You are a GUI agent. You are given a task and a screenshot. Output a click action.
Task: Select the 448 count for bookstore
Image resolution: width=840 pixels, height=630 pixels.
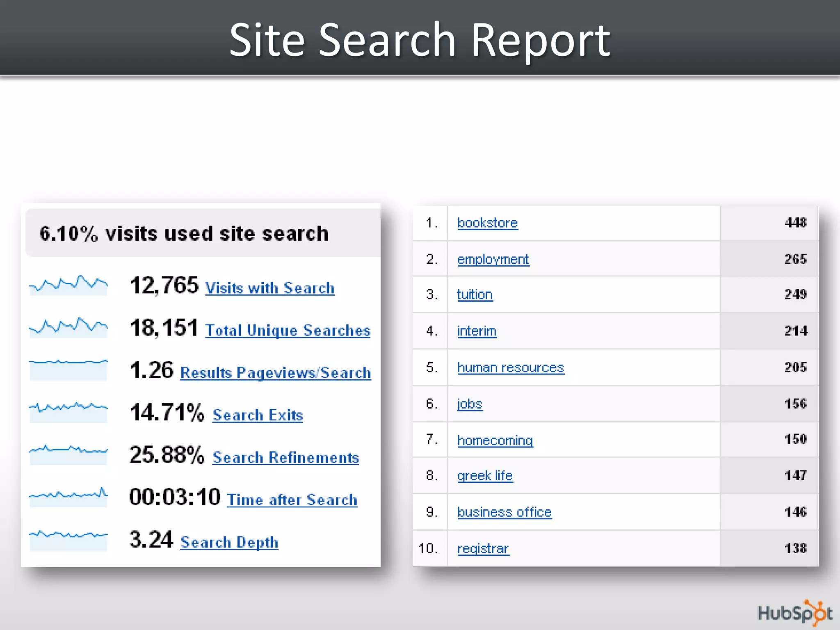click(796, 223)
